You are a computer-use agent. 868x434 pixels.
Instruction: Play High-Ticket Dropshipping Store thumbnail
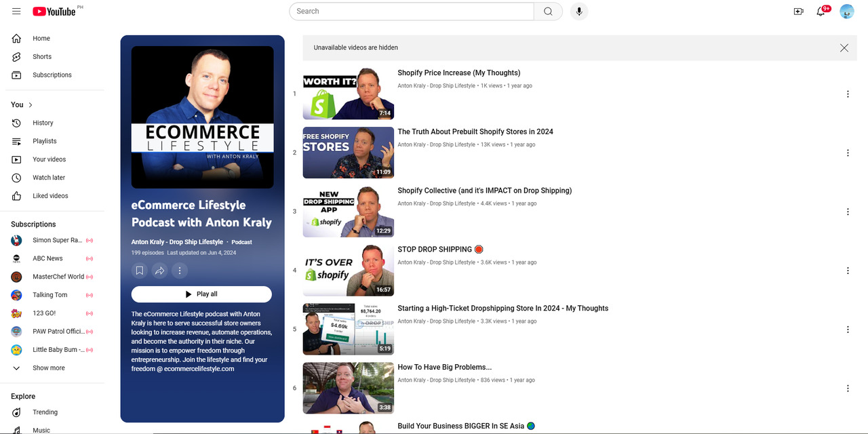pyautogui.click(x=348, y=330)
